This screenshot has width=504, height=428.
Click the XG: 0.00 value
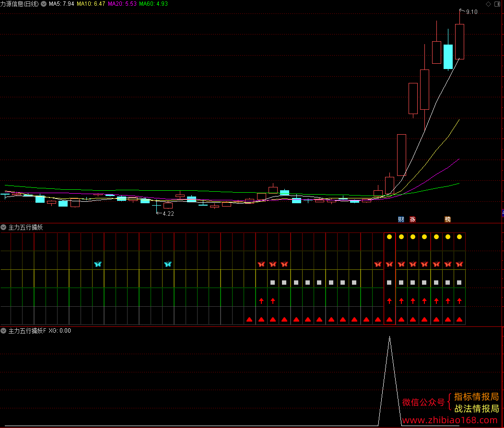(60, 331)
